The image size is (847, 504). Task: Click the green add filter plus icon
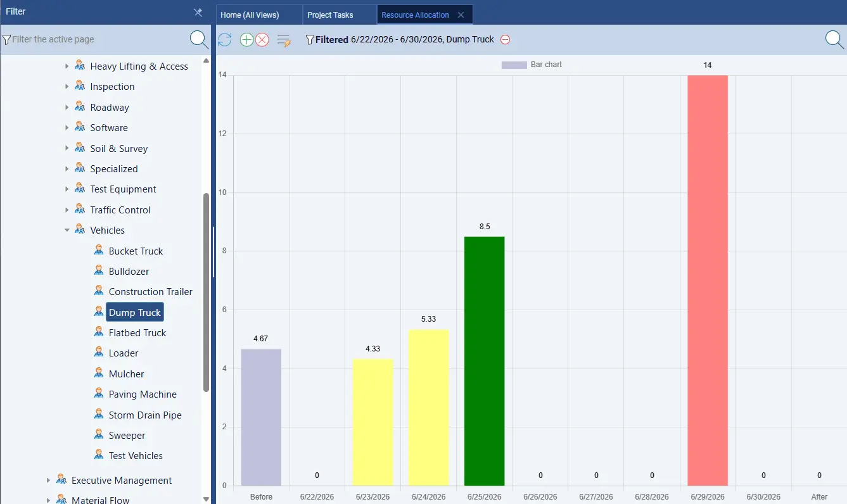tap(246, 40)
